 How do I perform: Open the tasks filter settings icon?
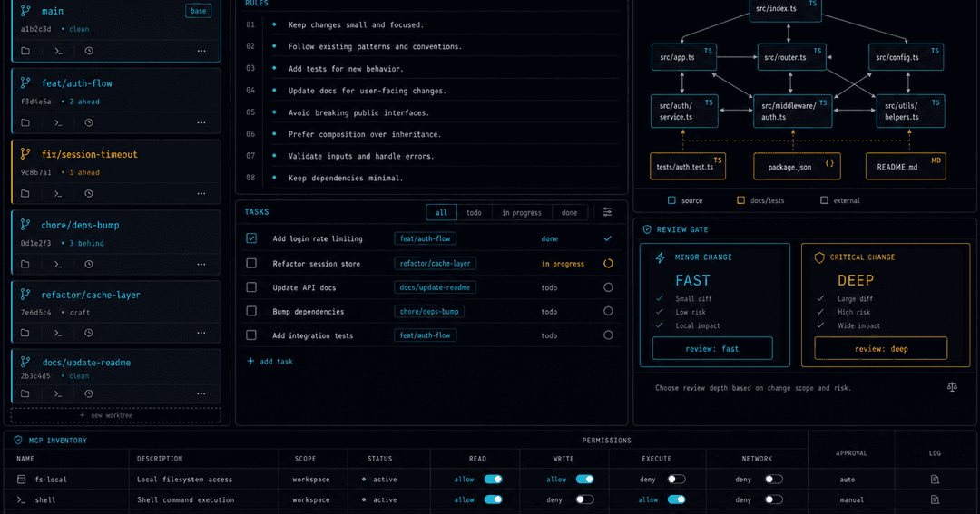tap(607, 212)
